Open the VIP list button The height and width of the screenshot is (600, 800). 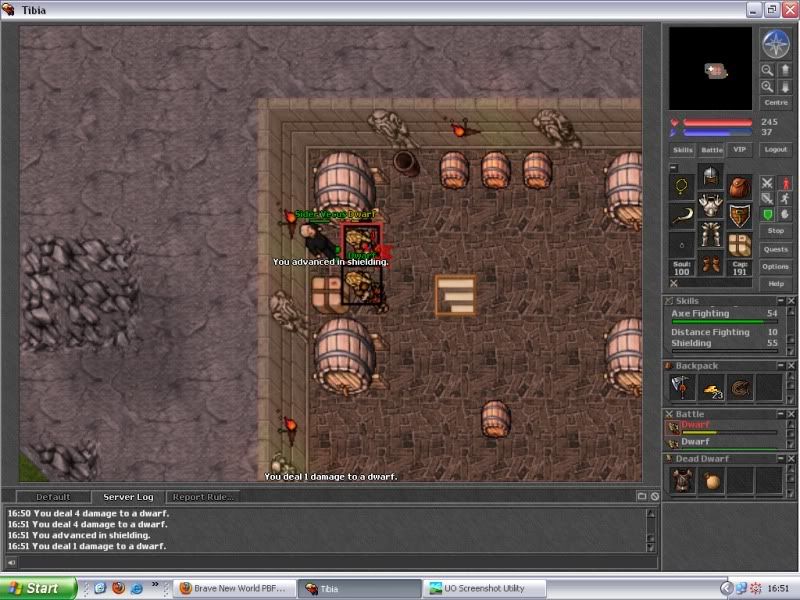739,149
